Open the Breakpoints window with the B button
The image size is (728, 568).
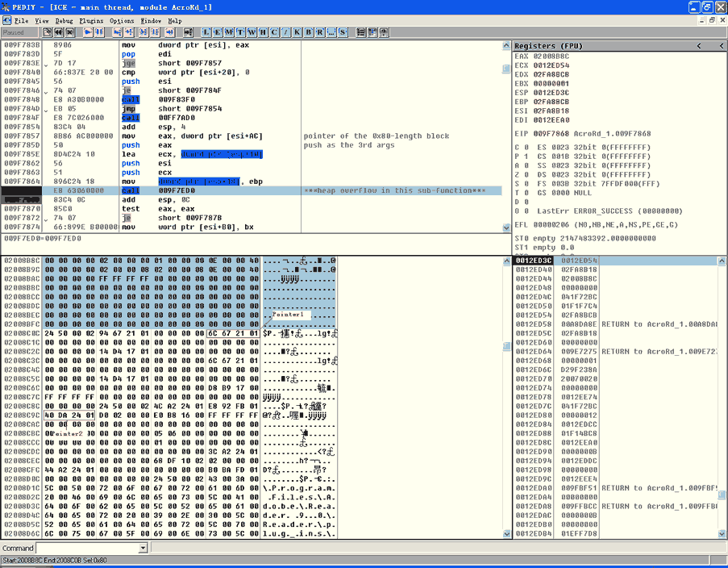pyautogui.click(x=309, y=32)
